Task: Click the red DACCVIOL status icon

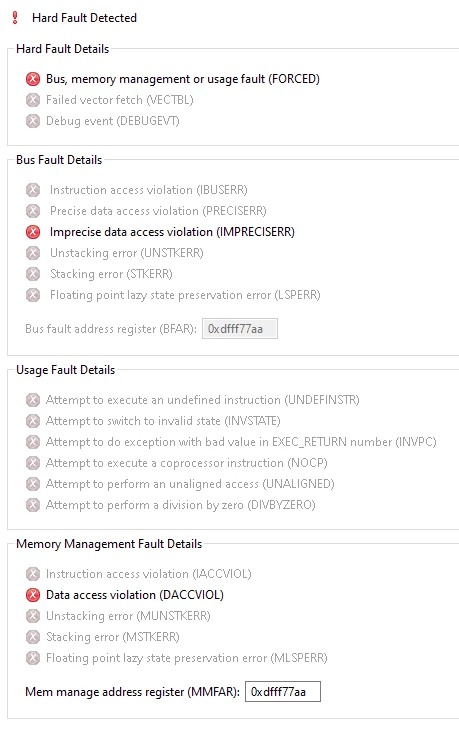Action: [33, 595]
